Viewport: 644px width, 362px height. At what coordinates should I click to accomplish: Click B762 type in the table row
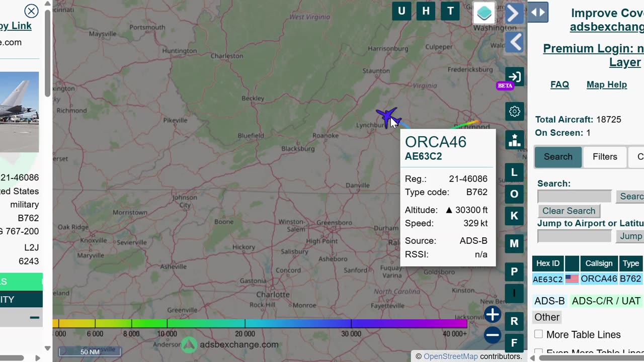tap(630, 279)
